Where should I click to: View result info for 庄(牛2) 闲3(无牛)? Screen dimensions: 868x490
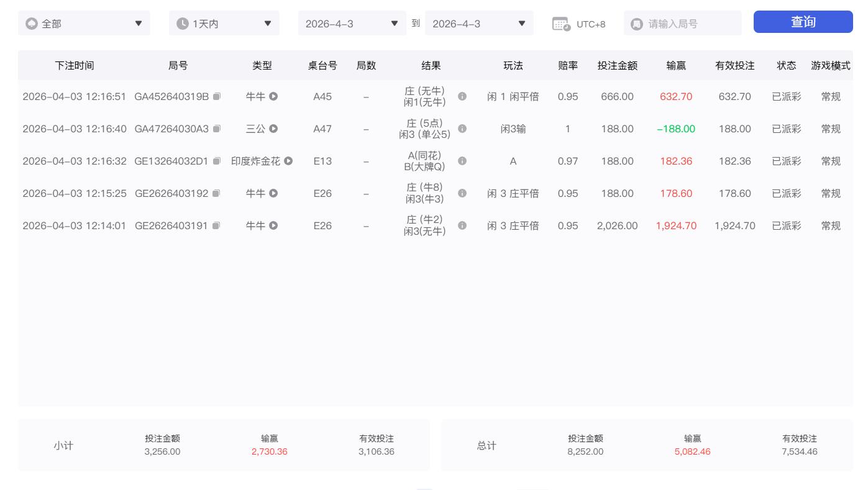(462, 225)
